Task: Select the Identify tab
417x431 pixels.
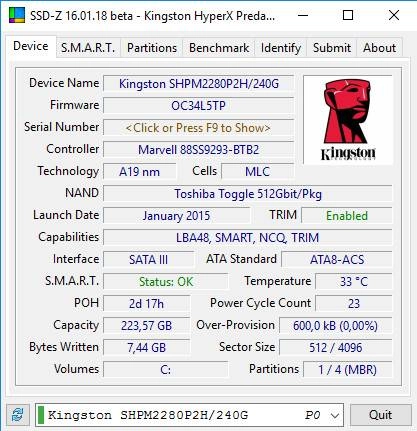Action: (281, 48)
